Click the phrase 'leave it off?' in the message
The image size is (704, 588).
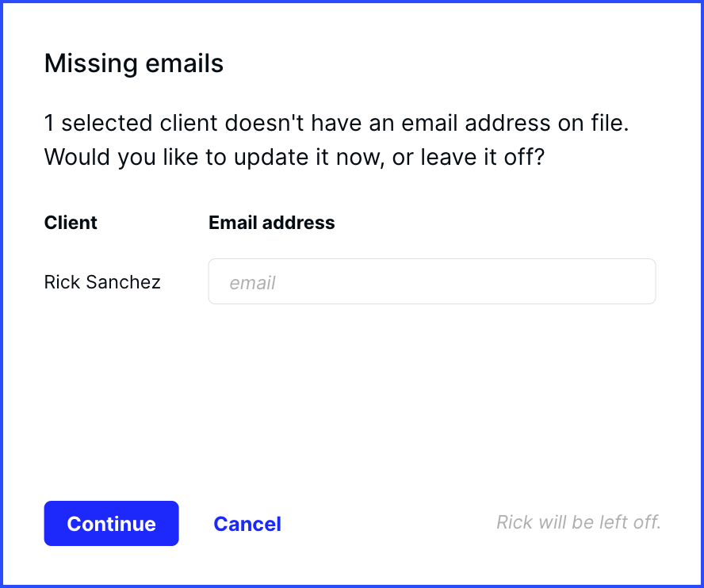pos(483,157)
